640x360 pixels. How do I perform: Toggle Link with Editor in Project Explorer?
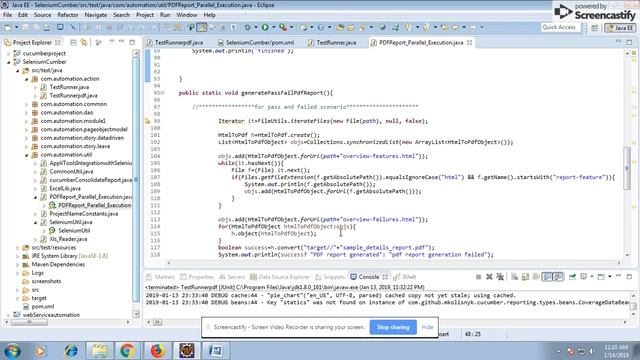click(84, 42)
